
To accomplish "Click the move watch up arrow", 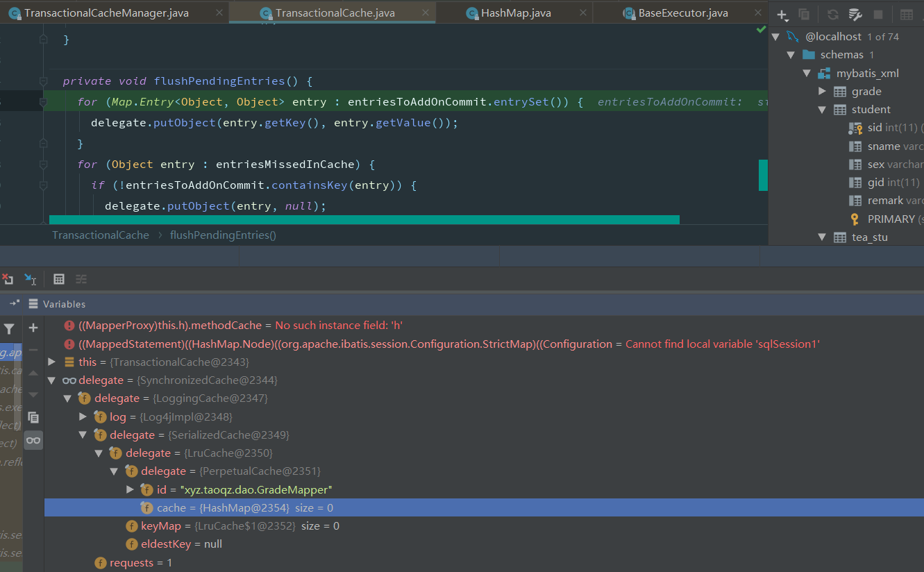I will (x=33, y=373).
